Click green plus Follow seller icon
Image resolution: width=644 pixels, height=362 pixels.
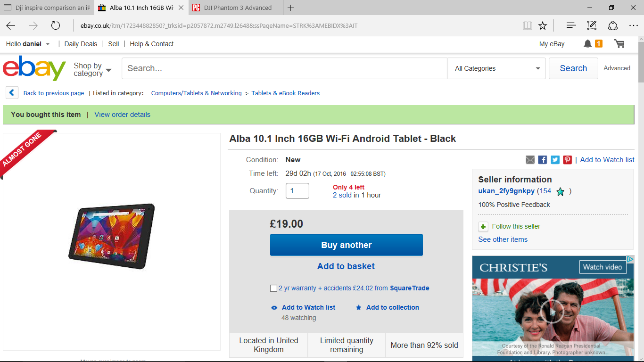click(x=483, y=227)
